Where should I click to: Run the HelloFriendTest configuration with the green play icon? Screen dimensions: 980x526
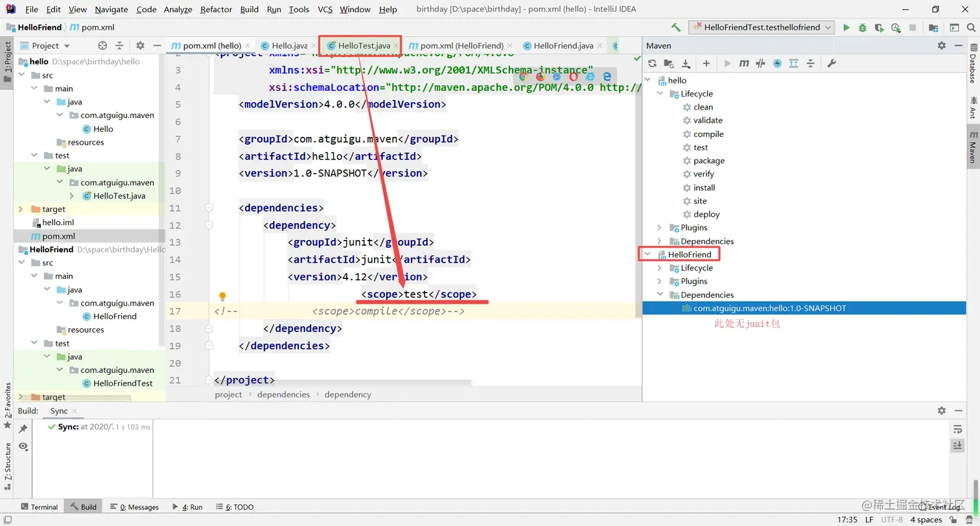coord(846,28)
